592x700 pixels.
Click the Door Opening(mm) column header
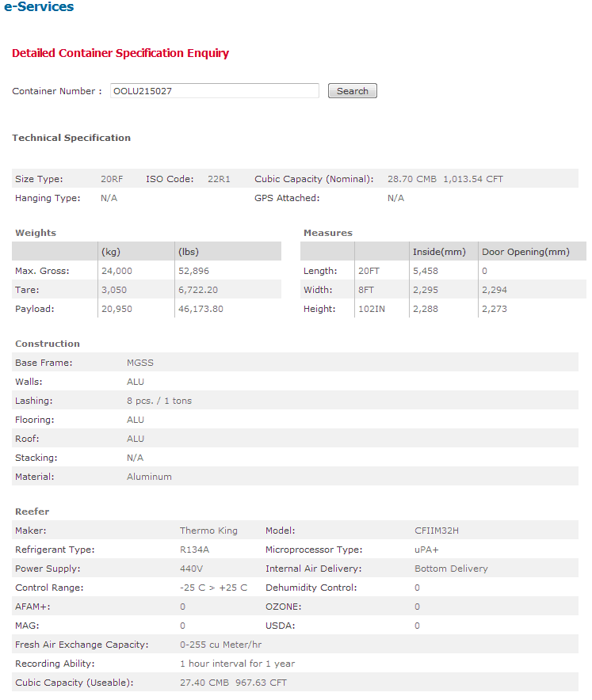pyautogui.click(x=525, y=252)
